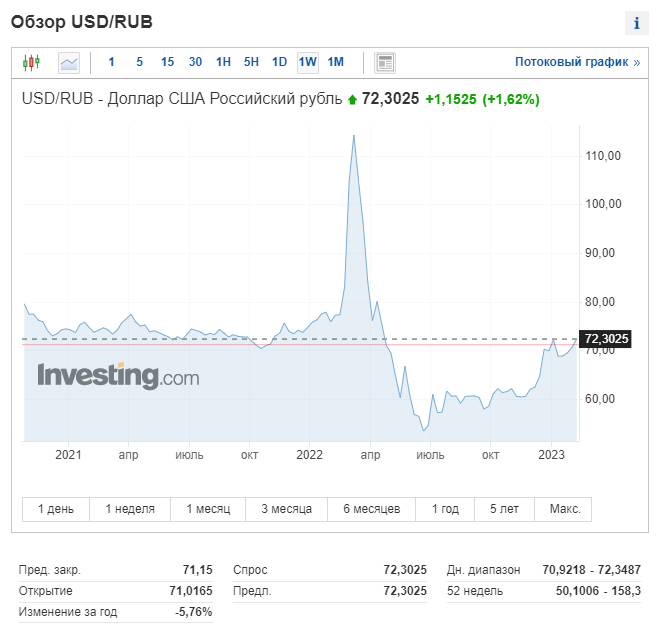Select the "3 месяца" range tab
Screen dimensions: 658x638
click(x=287, y=509)
